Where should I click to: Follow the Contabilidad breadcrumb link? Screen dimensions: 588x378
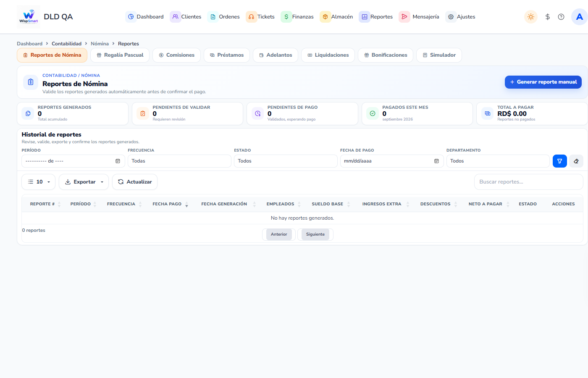[67, 44]
